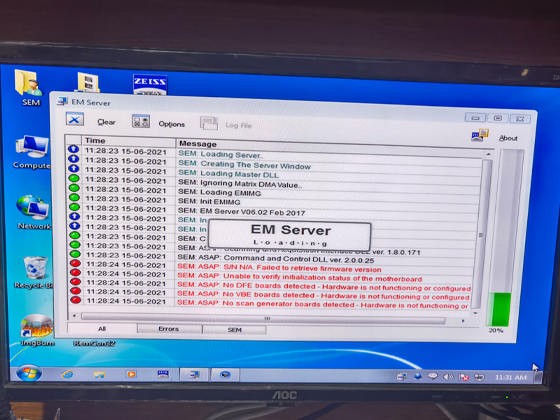The image size is (560, 420).
Task: Switch to the Errors tab
Action: point(169,329)
